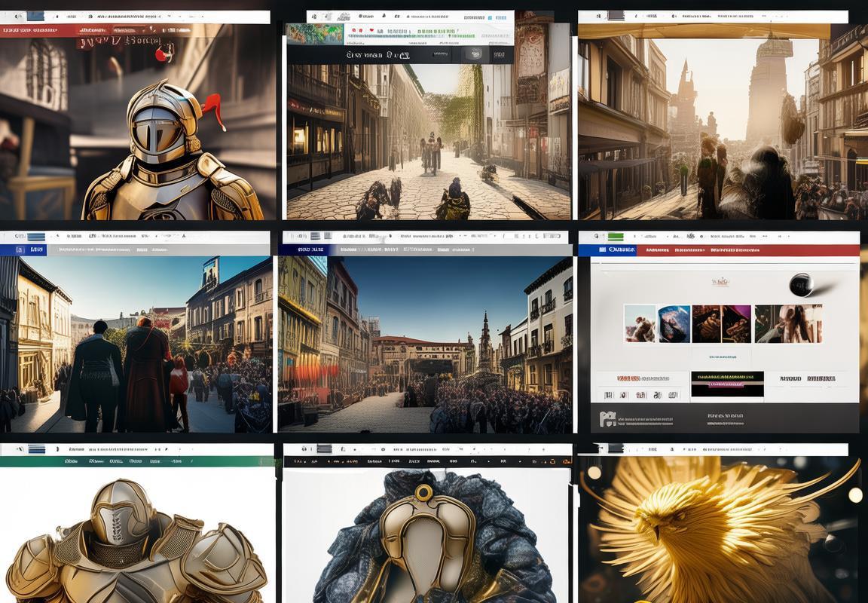868x603 pixels.
Task: Open the rightmost gallery thumbnail with the long-haired woman
Action: click(787, 323)
